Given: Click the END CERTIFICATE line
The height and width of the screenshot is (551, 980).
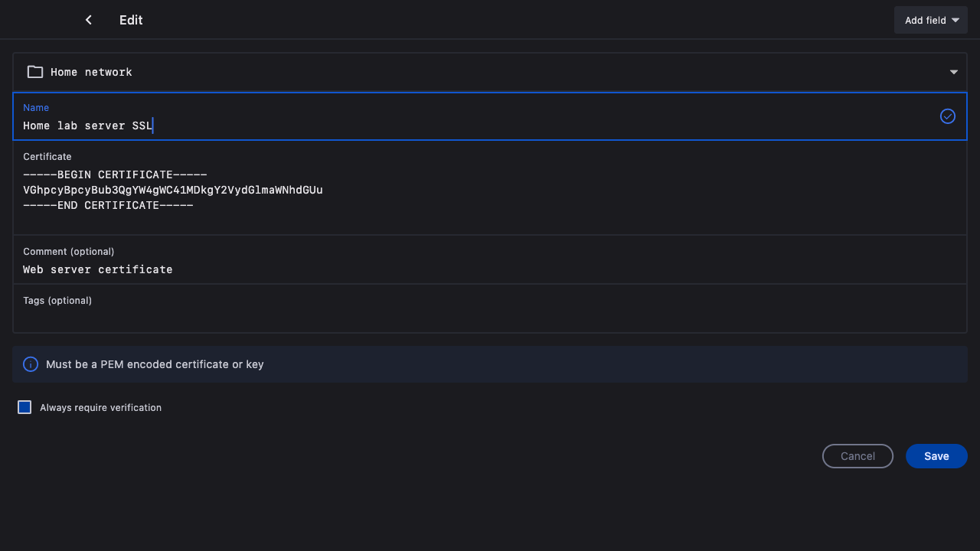Looking at the screenshot, I should pyautogui.click(x=108, y=205).
